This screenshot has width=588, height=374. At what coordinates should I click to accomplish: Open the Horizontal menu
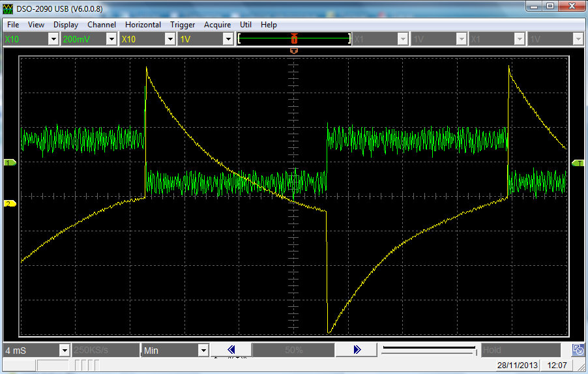[x=143, y=24]
